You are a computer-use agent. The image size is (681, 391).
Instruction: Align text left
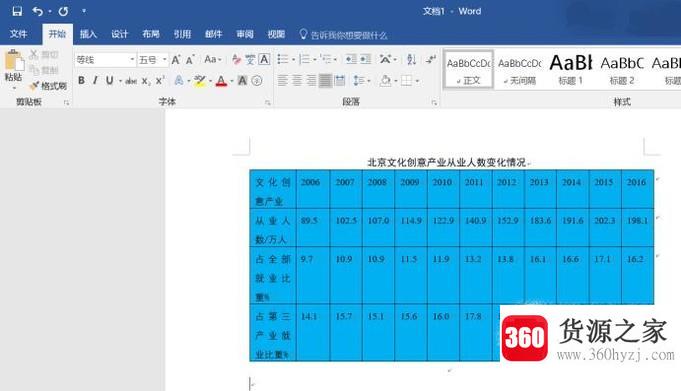[x=283, y=81]
